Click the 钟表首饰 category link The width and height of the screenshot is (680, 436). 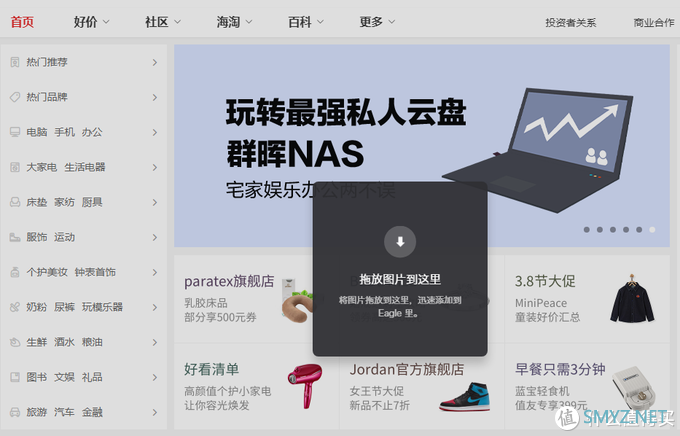pyautogui.click(x=95, y=272)
